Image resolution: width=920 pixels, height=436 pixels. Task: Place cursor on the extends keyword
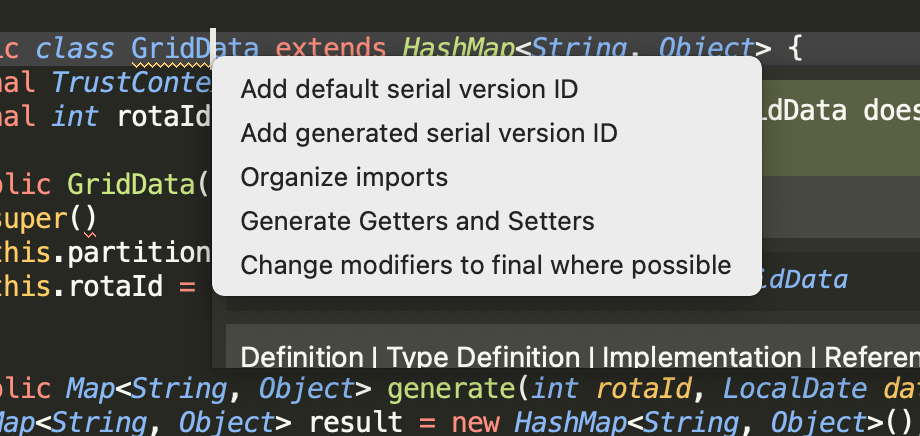[x=331, y=47]
